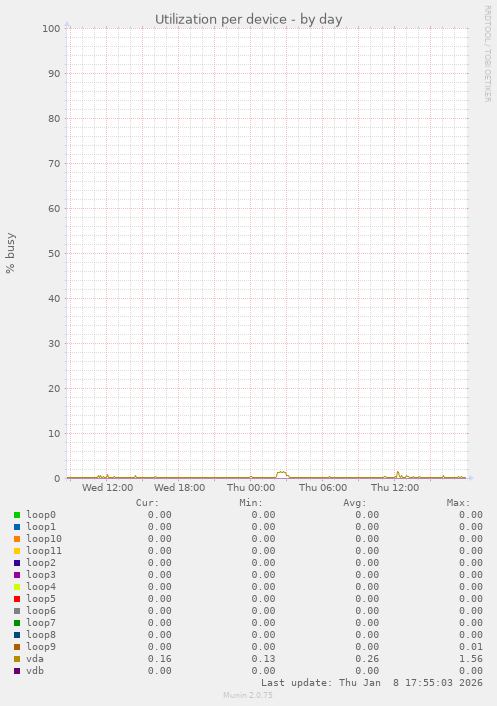Screen dimensions: 497x706
Task: Click the Min: column header
Action: (251, 503)
